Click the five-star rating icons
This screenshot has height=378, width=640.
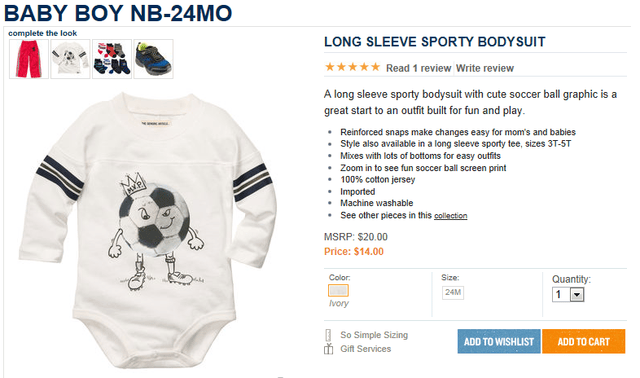(353, 67)
